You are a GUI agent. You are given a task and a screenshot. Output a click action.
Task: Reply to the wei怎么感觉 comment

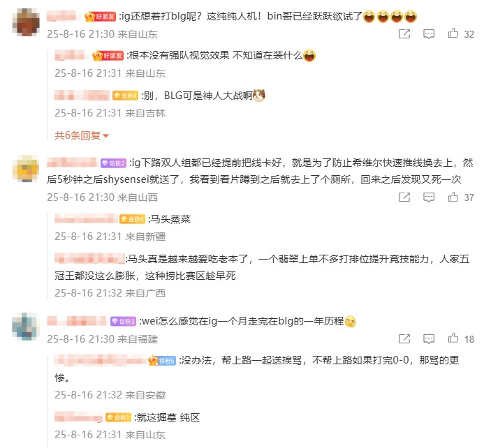click(429, 339)
